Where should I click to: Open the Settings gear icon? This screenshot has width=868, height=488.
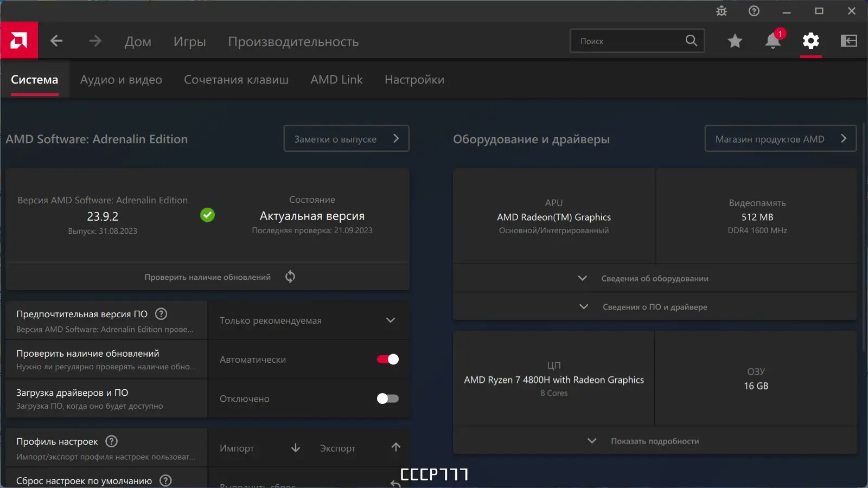[810, 41]
